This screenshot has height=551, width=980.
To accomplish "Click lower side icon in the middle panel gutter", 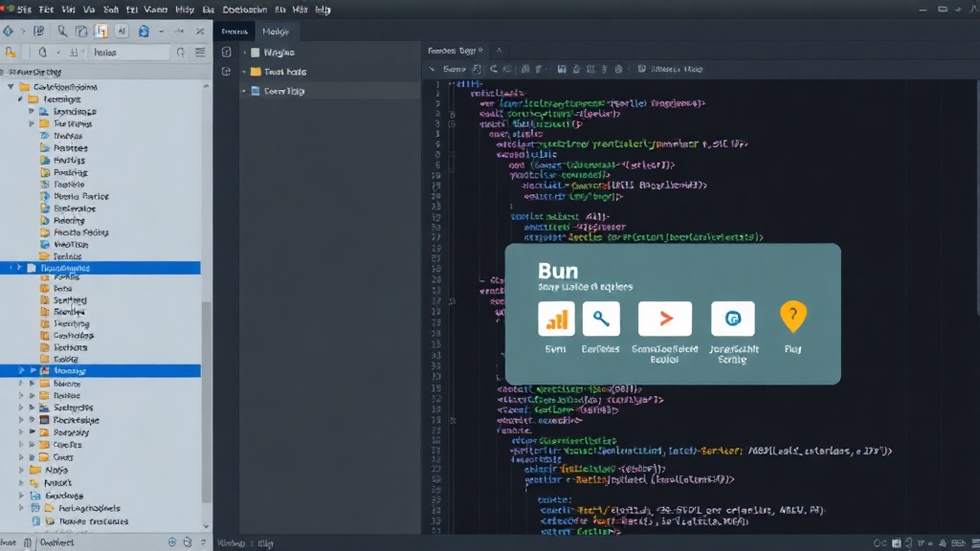I will coord(226,72).
